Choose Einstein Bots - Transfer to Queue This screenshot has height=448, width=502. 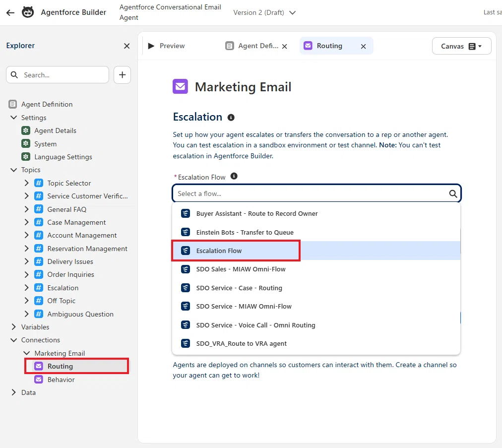[316, 232]
